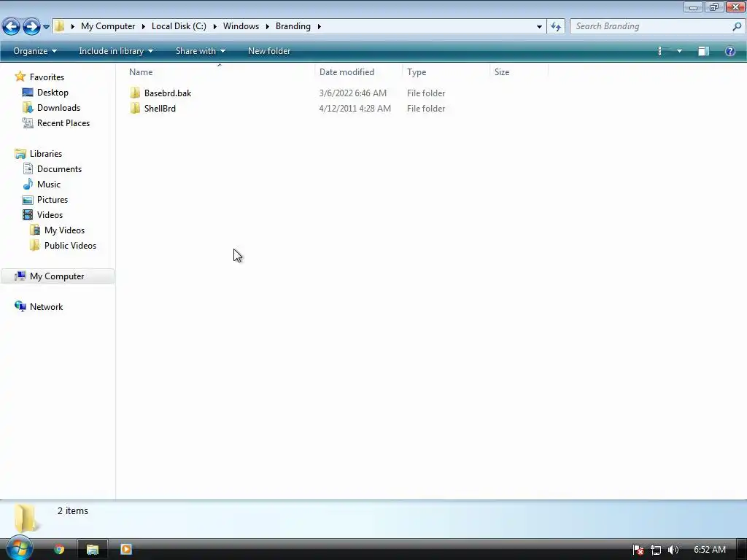Click the volume speaker tray icon
The width and height of the screenshot is (747, 560).
(x=673, y=550)
